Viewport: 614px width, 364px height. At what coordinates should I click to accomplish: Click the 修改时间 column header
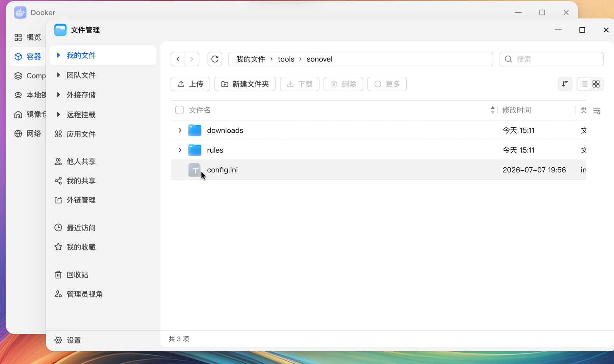(517, 110)
